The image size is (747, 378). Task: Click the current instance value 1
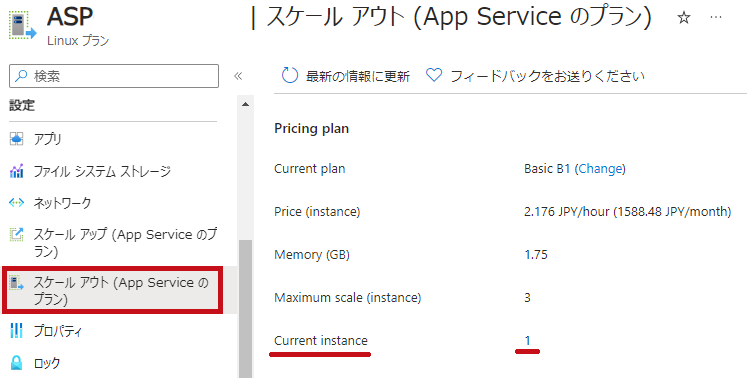[527, 340]
